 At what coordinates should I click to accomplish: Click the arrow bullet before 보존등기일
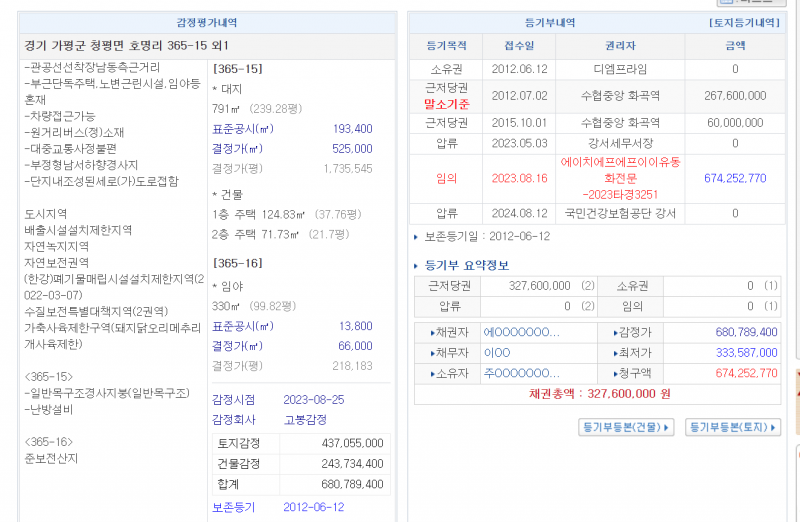point(417,237)
